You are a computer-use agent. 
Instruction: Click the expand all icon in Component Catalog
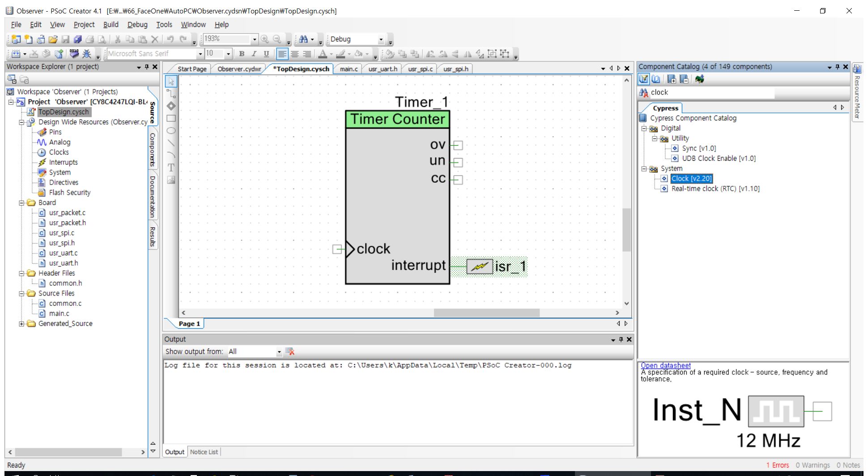pyautogui.click(x=672, y=79)
